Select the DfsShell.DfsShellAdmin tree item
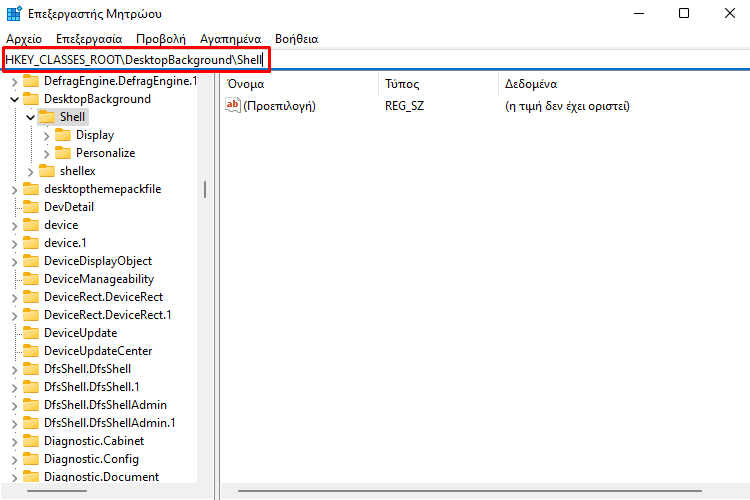750x500 pixels. coord(105,405)
